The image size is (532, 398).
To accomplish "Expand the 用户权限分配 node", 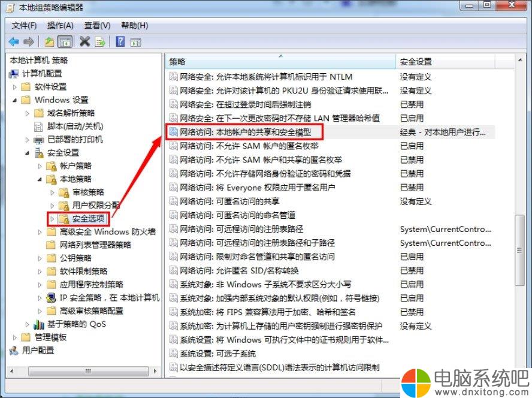I will [52, 206].
